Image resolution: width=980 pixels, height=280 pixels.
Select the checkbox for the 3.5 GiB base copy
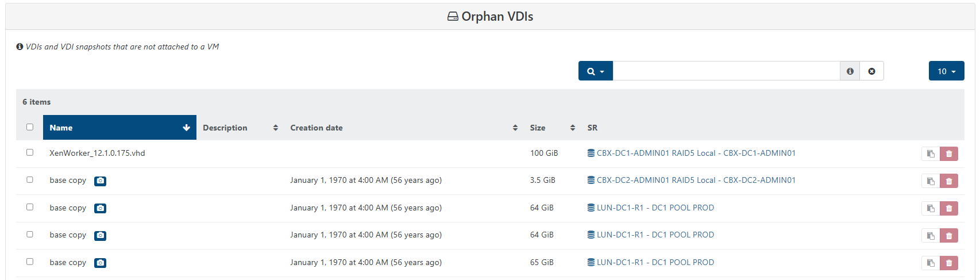tap(30, 180)
